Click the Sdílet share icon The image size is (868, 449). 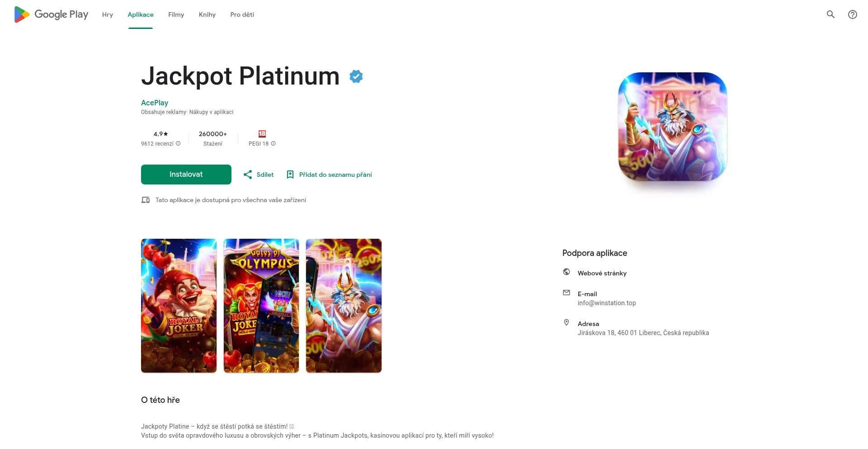click(x=248, y=175)
